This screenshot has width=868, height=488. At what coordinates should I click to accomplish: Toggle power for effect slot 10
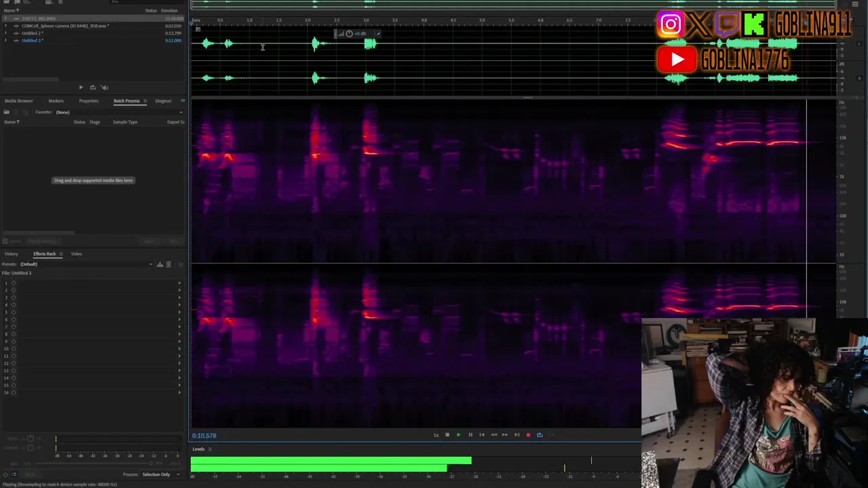[x=13, y=348]
